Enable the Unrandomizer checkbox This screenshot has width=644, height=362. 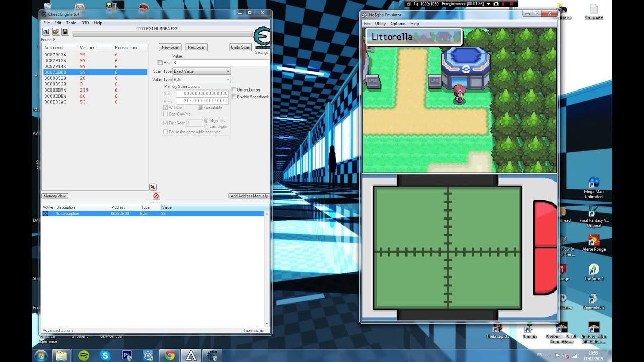pos(234,90)
